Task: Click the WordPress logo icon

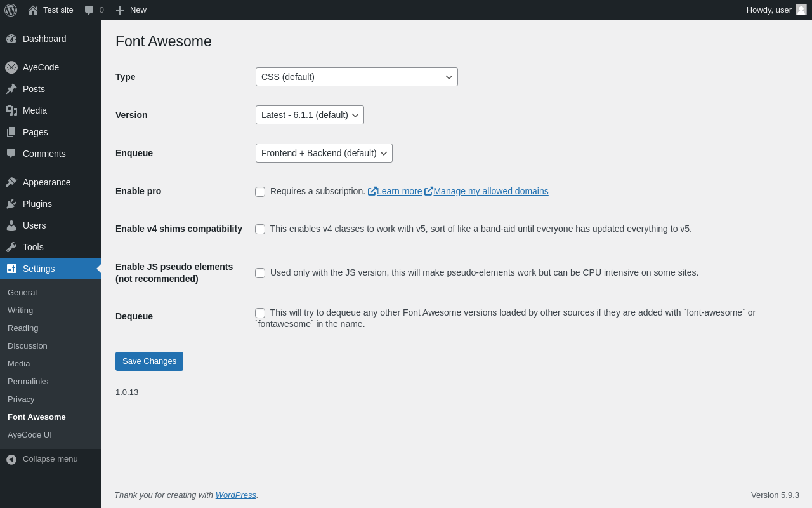Action: (11, 10)
